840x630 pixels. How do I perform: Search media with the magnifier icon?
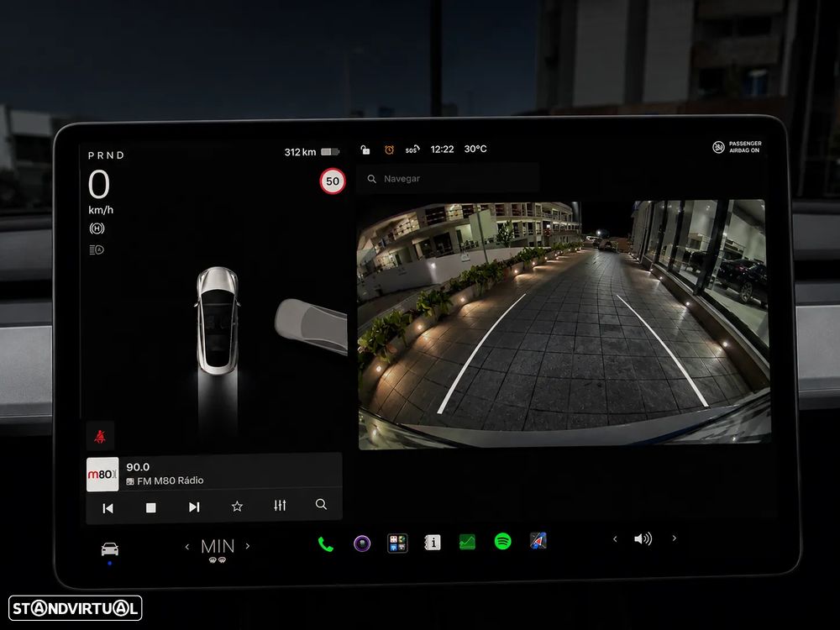tap(321, 504)
